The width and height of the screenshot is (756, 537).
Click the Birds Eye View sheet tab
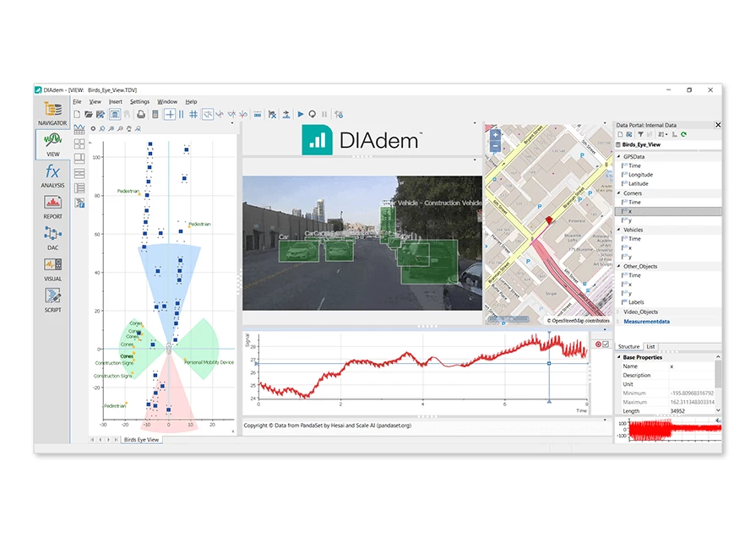tap(142, 440)
